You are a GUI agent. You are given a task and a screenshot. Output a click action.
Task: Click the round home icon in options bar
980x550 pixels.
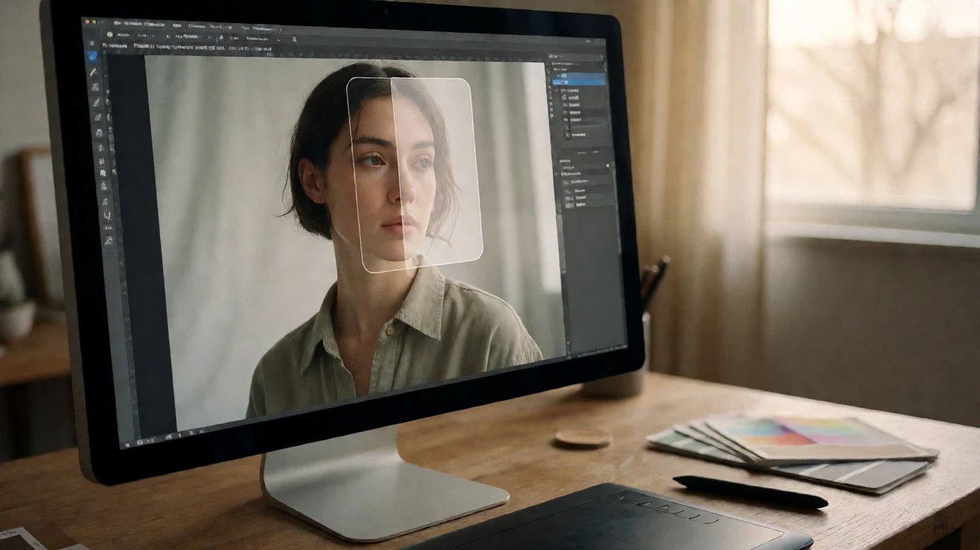(110, 34)
